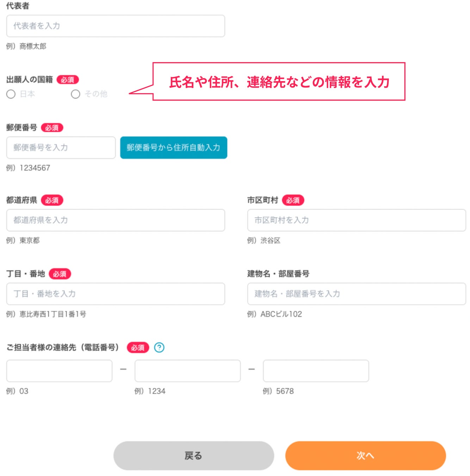Click the help question mark icon
470x476 pixels.
pos(159,347)
